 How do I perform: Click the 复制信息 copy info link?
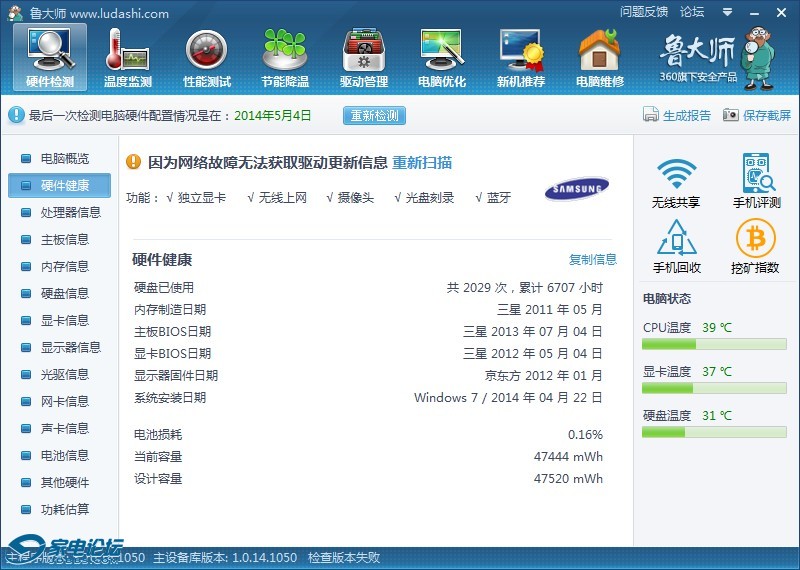point(593,260)
